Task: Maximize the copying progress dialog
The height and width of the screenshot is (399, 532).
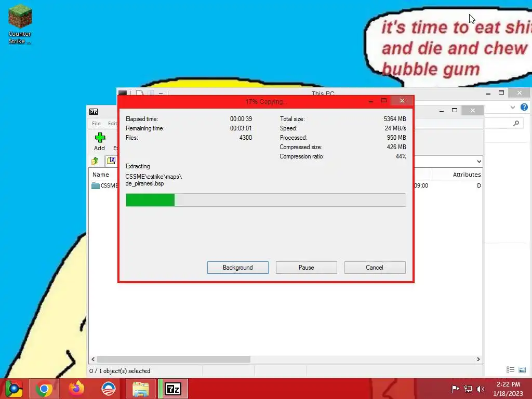Action: (x=384, y=100)
